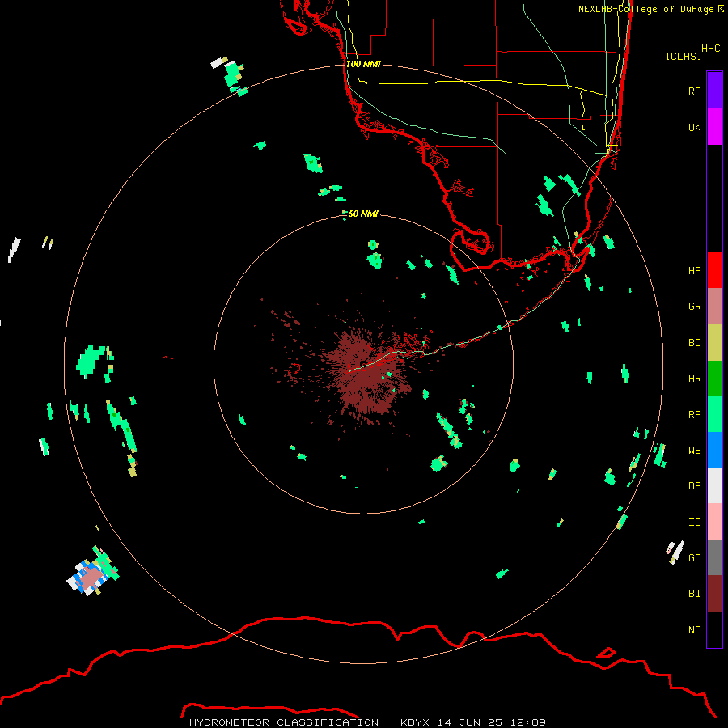Screen dimensions: 728x728
Task: Click the purple RF legend color swatch
Action: click(714, 91)
